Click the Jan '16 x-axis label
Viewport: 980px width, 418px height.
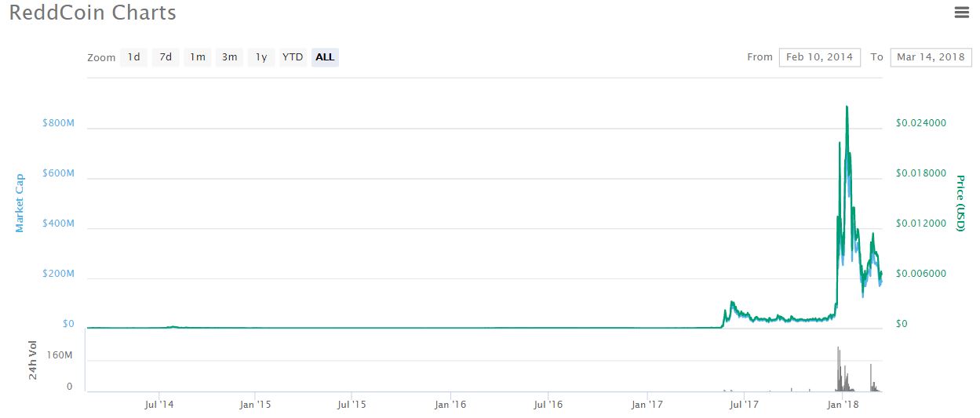coord(450,405)
